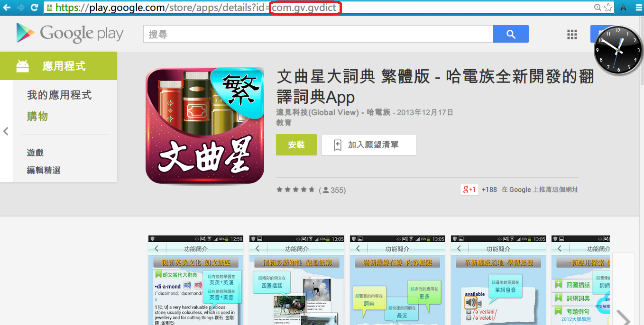644x325 pixels.
Task: Click the browser forward arrow
Action: 20,8
